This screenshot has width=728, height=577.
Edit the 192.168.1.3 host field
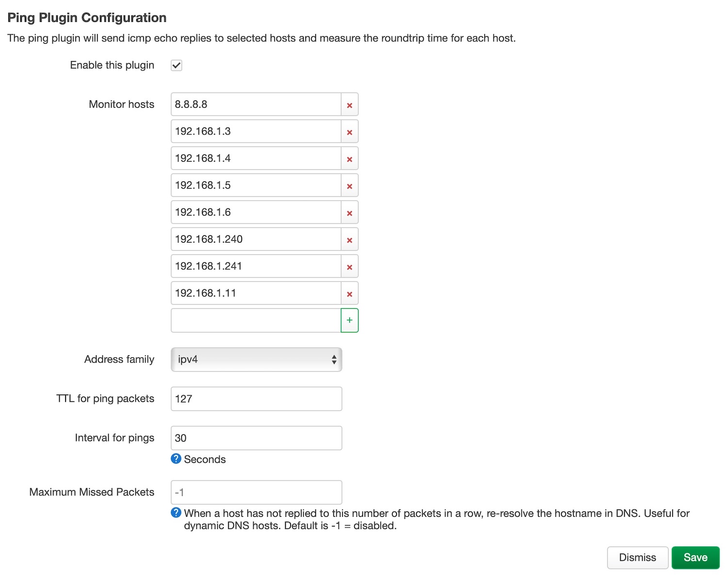[x=256, y=132]
